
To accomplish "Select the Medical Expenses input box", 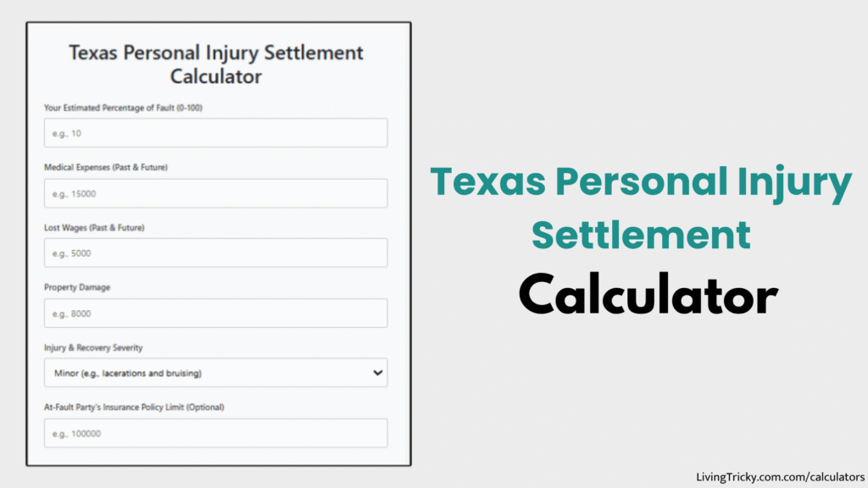I will click(215, 192).
